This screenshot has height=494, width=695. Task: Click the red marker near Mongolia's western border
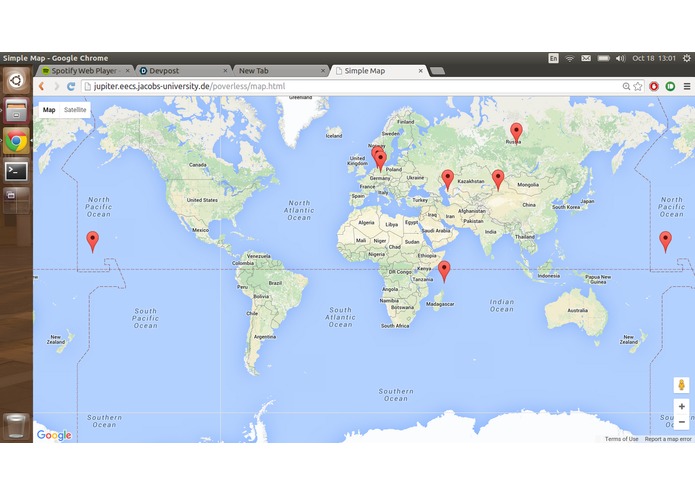498,179
